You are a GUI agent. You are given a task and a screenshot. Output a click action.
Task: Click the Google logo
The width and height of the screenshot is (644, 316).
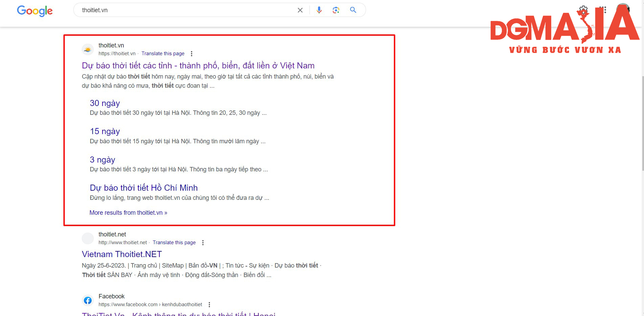35,10
